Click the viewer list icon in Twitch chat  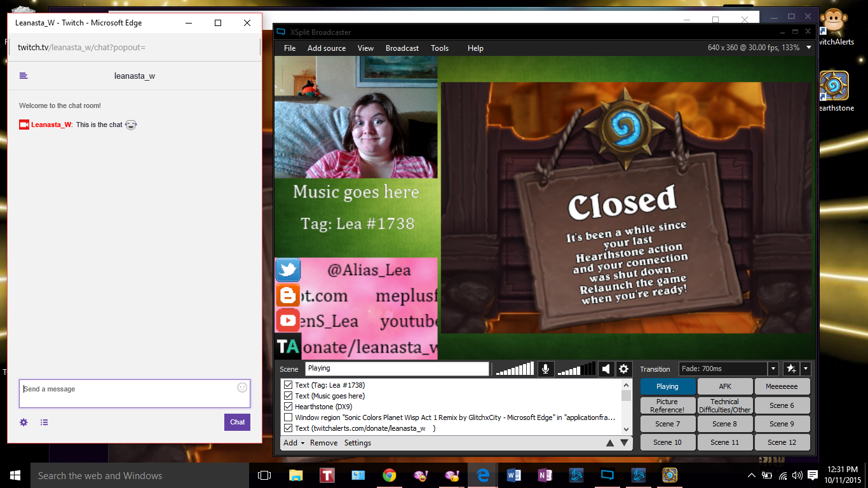44,422
